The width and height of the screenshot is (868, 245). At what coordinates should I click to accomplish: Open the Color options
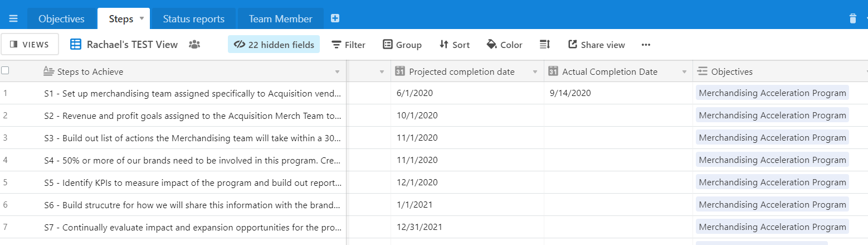[504, 45]
